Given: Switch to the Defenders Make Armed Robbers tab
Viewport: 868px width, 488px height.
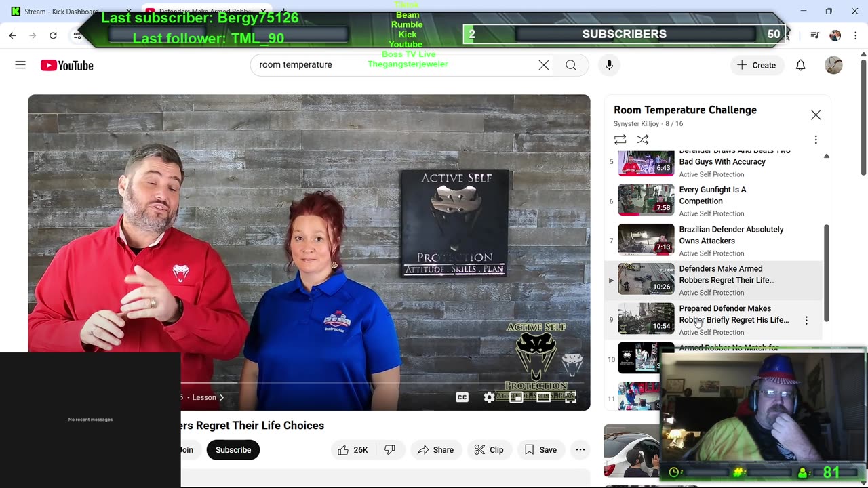Looking at the screenshot, I should 203,12.
